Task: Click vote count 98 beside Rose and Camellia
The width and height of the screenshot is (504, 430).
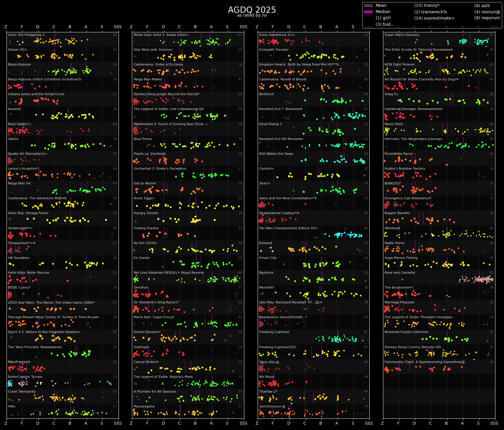Action: point(491,273)
